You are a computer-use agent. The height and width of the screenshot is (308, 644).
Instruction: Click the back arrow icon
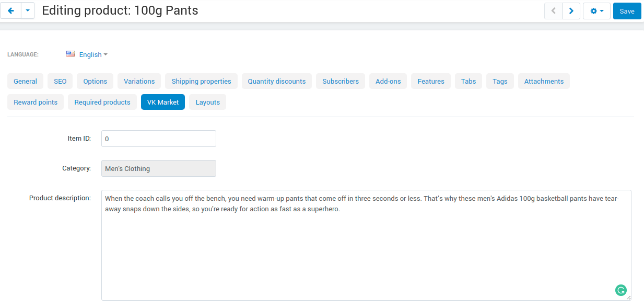[10, 10]
